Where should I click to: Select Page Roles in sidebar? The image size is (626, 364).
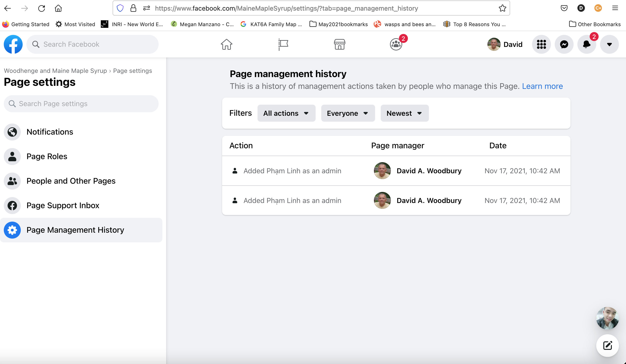tap(47, 156)
